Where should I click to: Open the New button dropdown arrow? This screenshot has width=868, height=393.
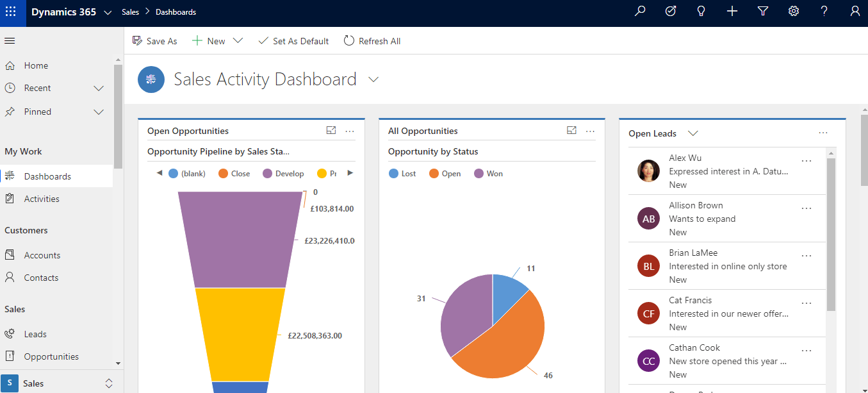[238, 41]
